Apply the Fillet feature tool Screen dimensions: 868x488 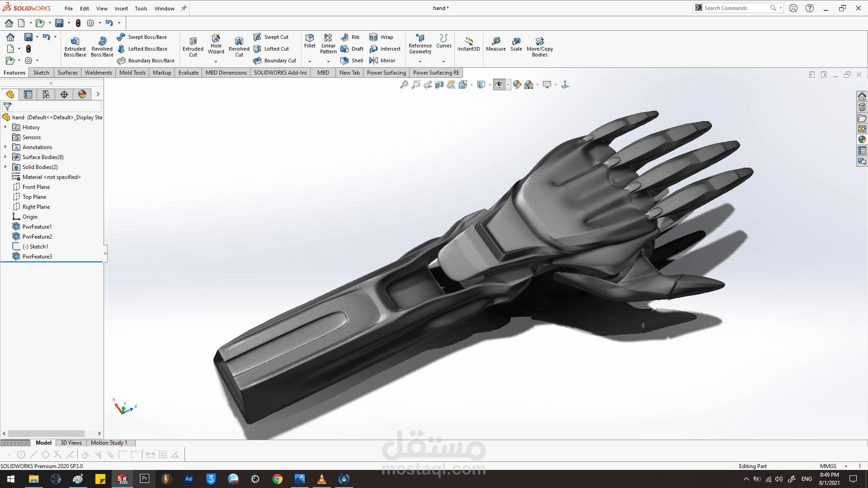[x=310, y=40]
